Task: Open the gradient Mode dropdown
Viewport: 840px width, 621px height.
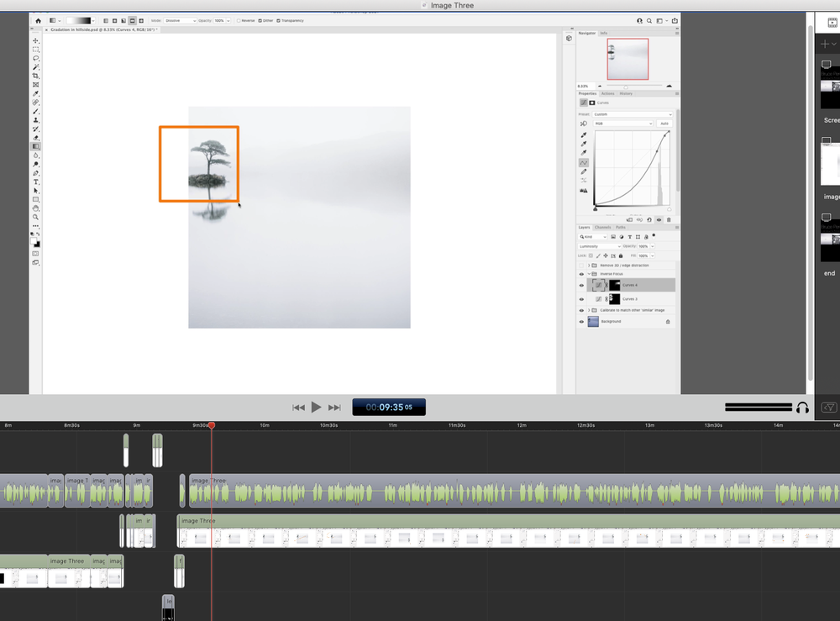Action: [x=180, y=21]
